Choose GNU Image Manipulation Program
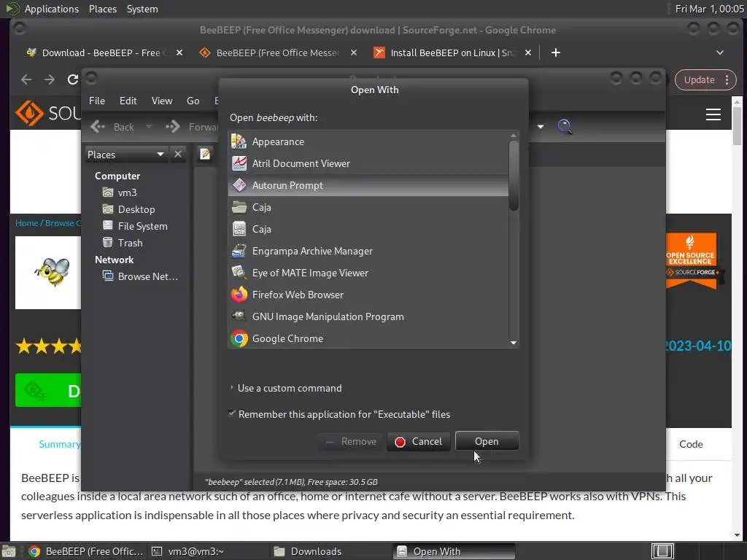Image resolution: width=747 pixels, height=560 pixels. [x=368, y=316]
